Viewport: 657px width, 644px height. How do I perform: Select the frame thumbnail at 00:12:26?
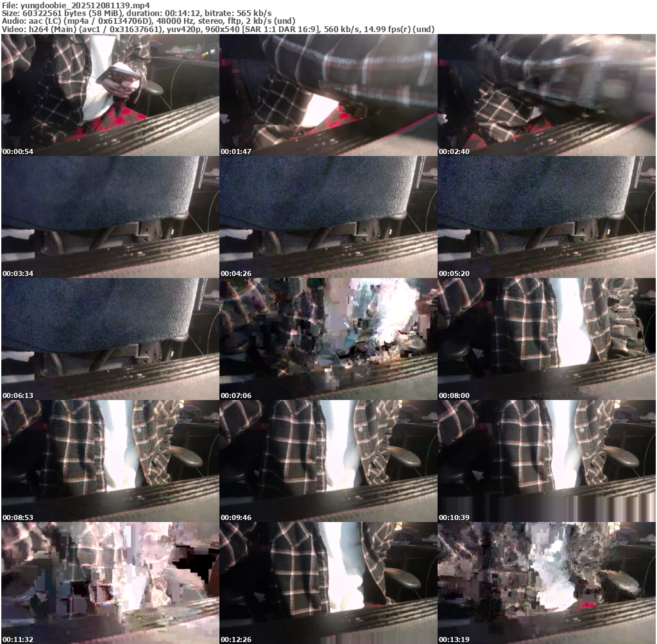coord(328,583)
